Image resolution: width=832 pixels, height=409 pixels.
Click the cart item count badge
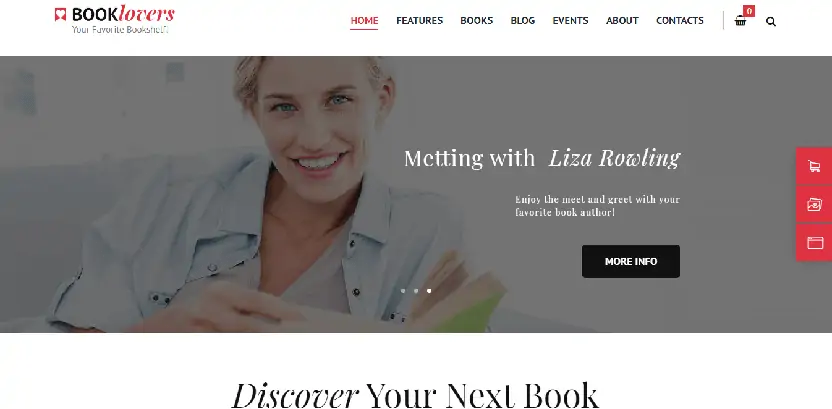(x=749, y=11)
